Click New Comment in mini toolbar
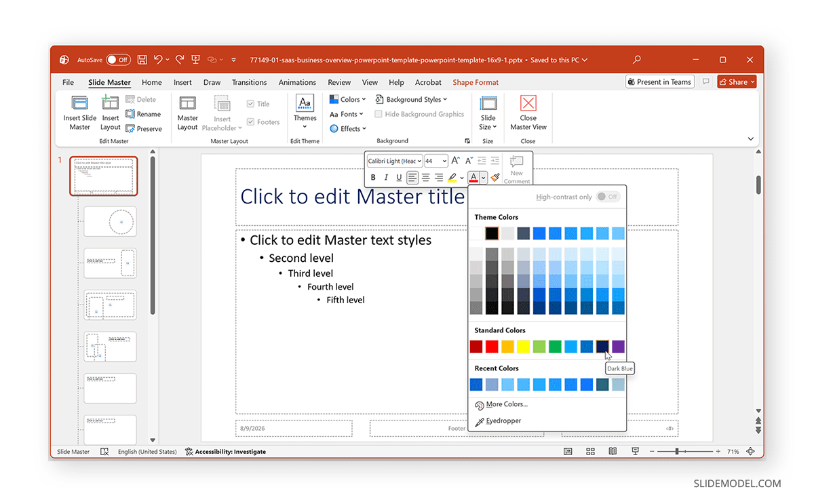This screenshot has width=814, height=504. pos(517,170)
